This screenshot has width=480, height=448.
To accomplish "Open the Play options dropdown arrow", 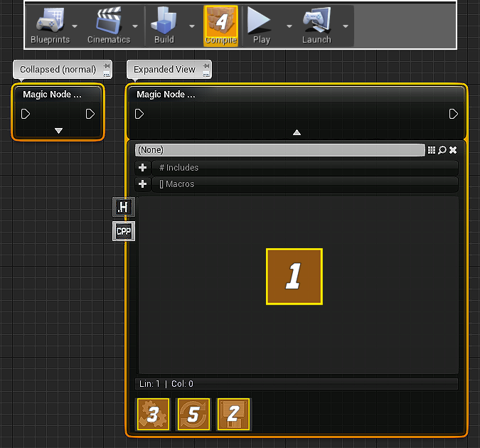I will point(289,26).
